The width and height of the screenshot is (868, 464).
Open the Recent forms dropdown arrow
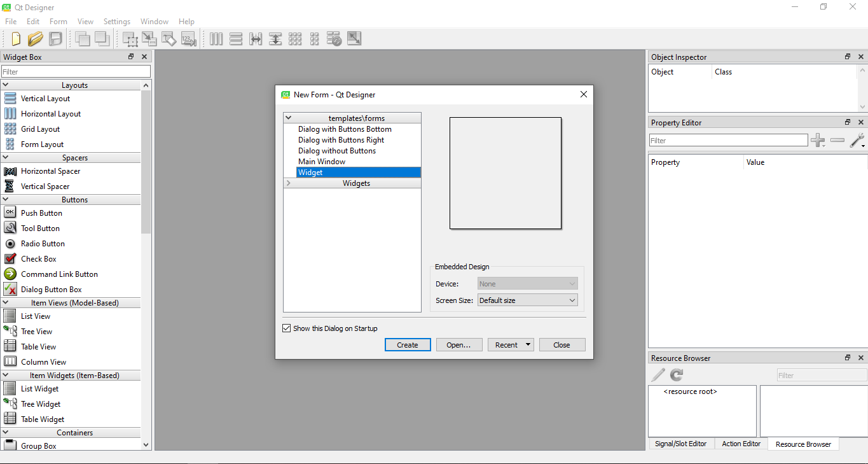pos(528,345)
